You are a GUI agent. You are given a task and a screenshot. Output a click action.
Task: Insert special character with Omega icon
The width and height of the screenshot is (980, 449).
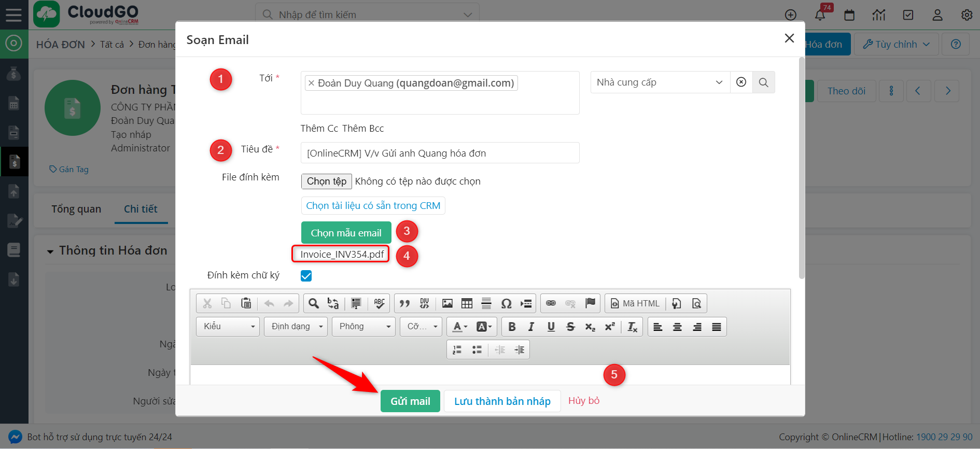(x=506, y=303)
